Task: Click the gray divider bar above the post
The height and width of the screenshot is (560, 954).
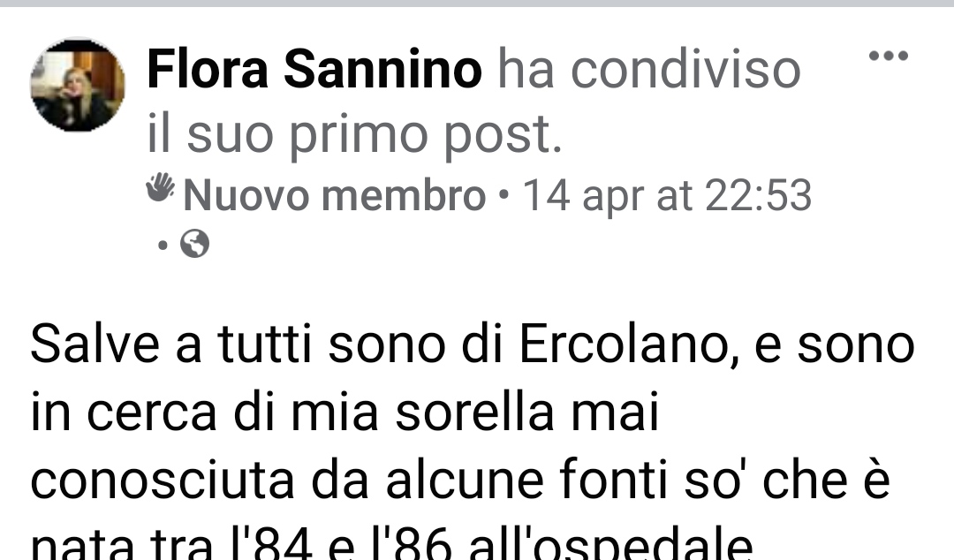Action: click(x=477, y=3)
